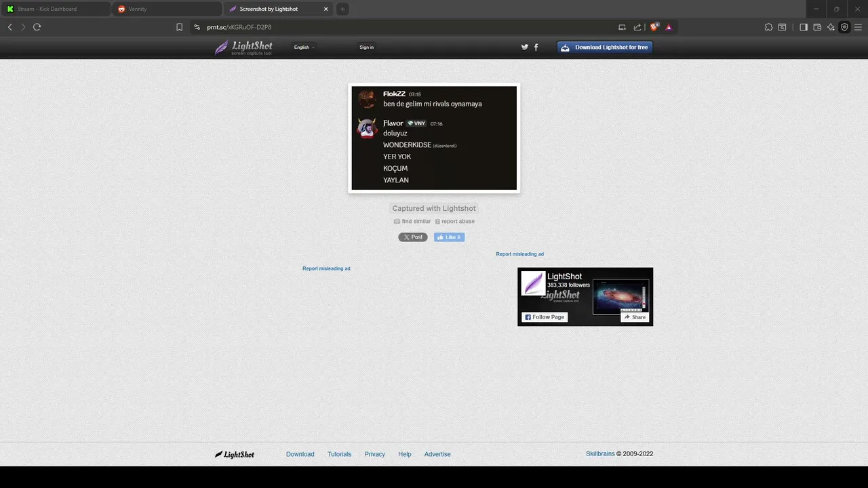The image size is (868, 488).
Task: Click upper Report misleading ad link
Action: click(x=519, y=254)
